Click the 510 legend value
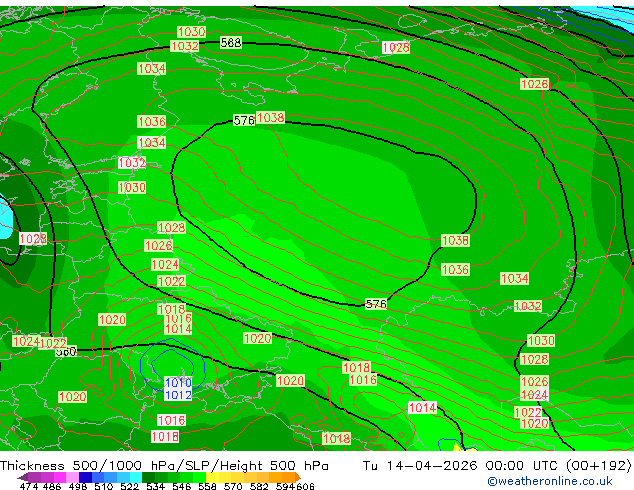The image size is (634, 490). point(104,486)
